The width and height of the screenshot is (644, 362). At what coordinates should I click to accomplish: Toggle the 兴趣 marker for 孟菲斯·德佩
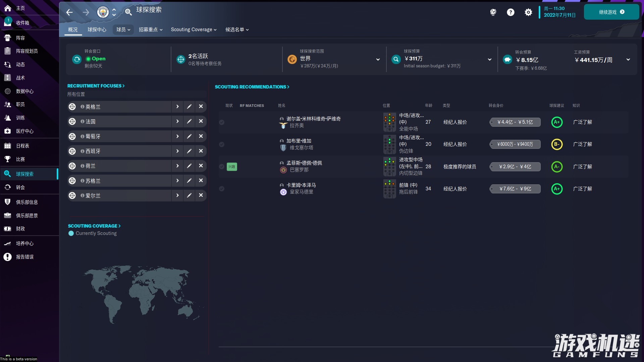coord(232,167)
